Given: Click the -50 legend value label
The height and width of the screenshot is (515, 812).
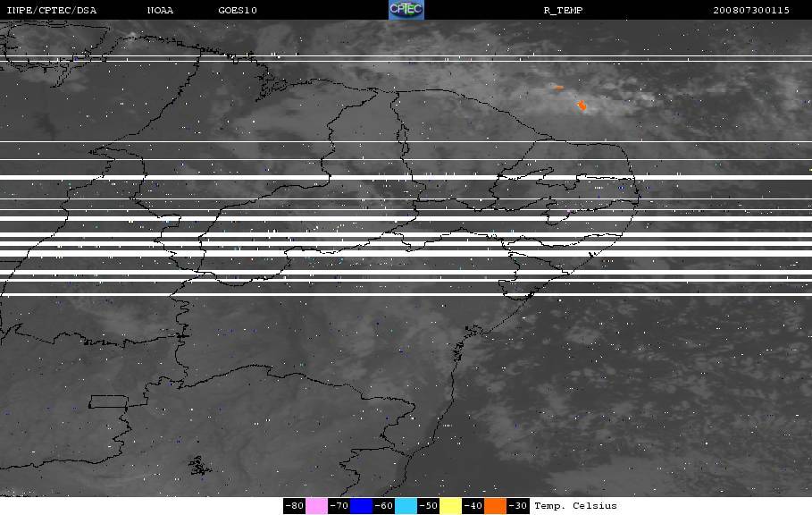Looking at the screenshot, I should click(428, 506).
